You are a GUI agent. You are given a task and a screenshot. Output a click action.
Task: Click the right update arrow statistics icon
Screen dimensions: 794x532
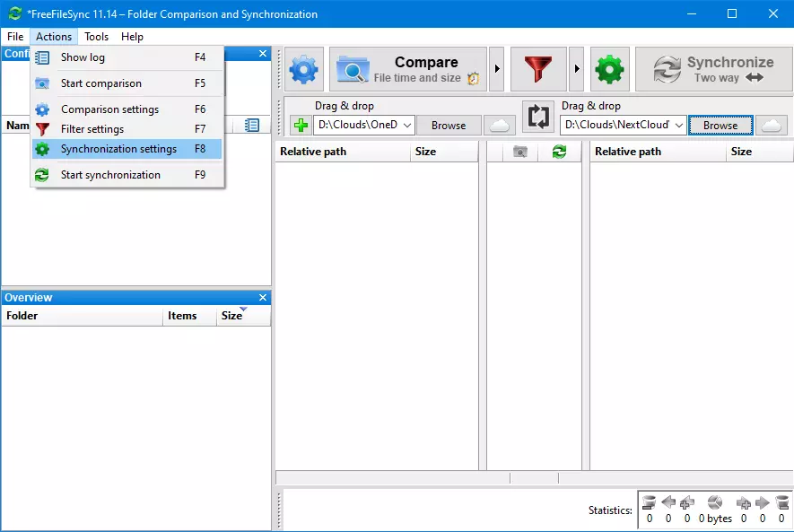(x=762, y=502)
